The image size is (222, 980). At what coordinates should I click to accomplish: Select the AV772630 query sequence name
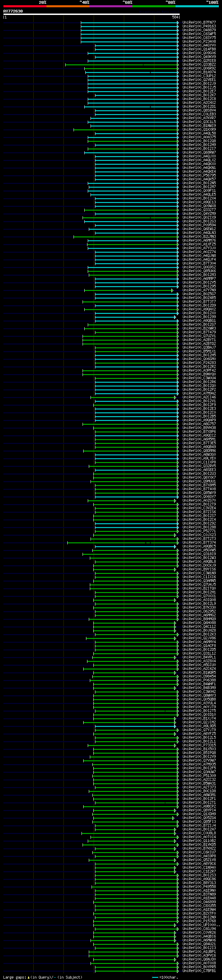(x=13, y=11)
